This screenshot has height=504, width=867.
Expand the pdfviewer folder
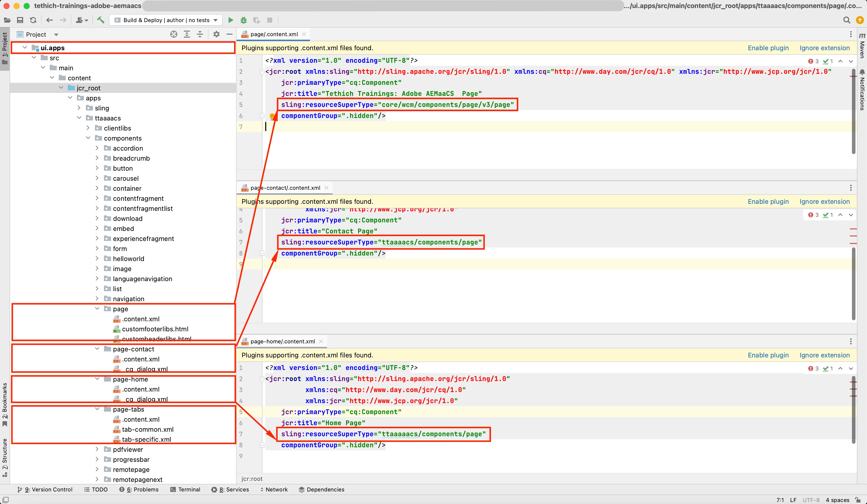97,449
